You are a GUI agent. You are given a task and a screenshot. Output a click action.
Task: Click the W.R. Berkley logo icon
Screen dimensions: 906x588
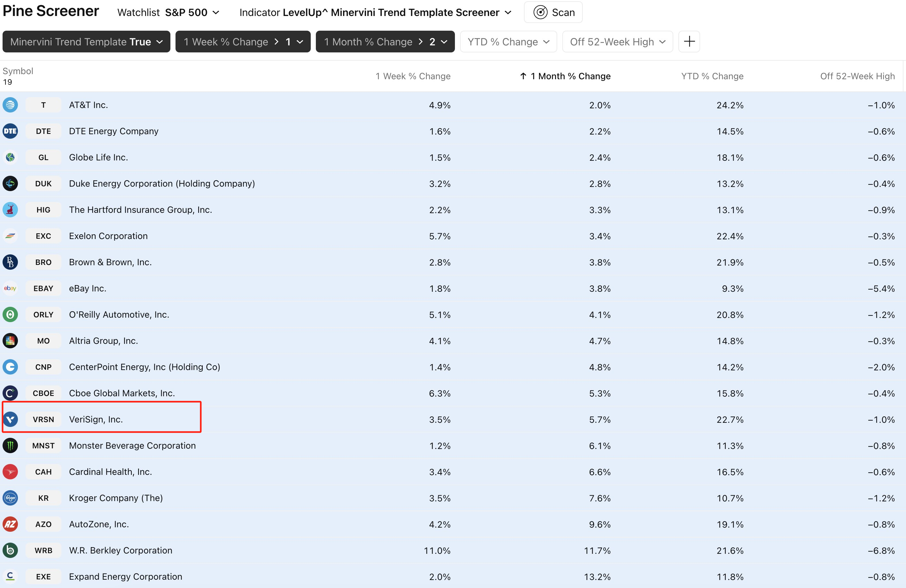coord(10,550)
